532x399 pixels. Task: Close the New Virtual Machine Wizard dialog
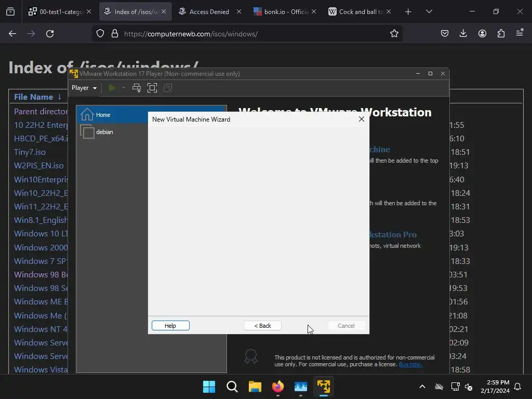[362, 119]
